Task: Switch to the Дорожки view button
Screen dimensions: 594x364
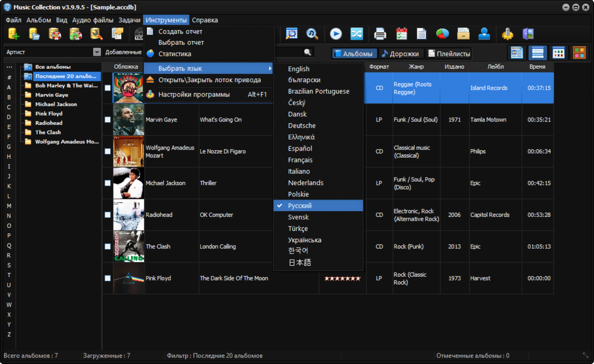Action: 400,54
